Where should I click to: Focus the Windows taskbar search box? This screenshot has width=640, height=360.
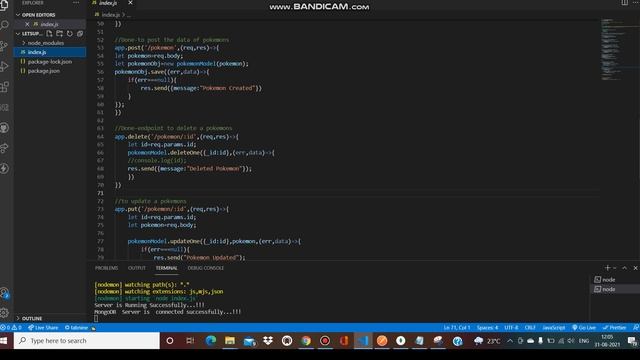click(87, 340)
